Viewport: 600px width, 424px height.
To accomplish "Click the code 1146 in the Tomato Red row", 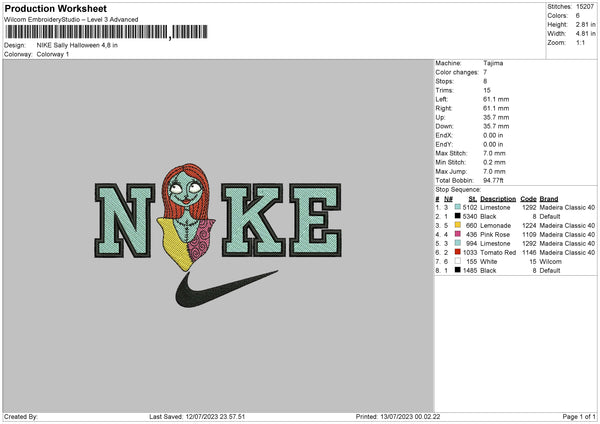I will pyautogui.click(x=529, y=253).
